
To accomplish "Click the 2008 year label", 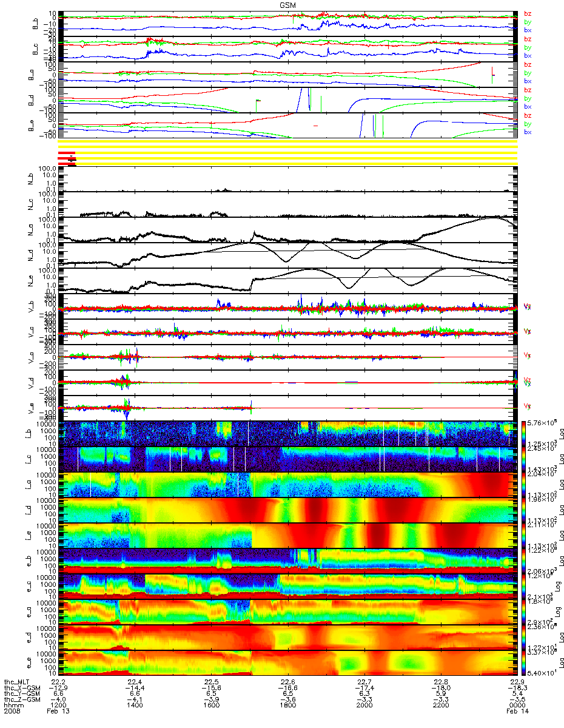I will pyautogui.click(x=12, y=712).
